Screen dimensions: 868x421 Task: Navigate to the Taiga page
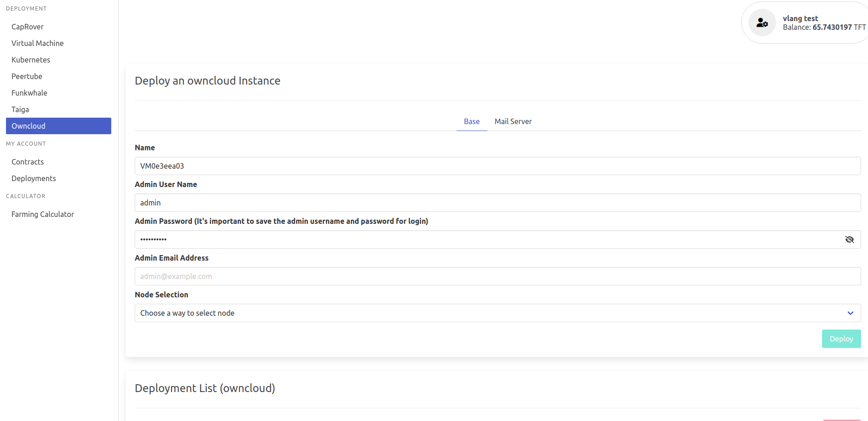pos(20,109)
